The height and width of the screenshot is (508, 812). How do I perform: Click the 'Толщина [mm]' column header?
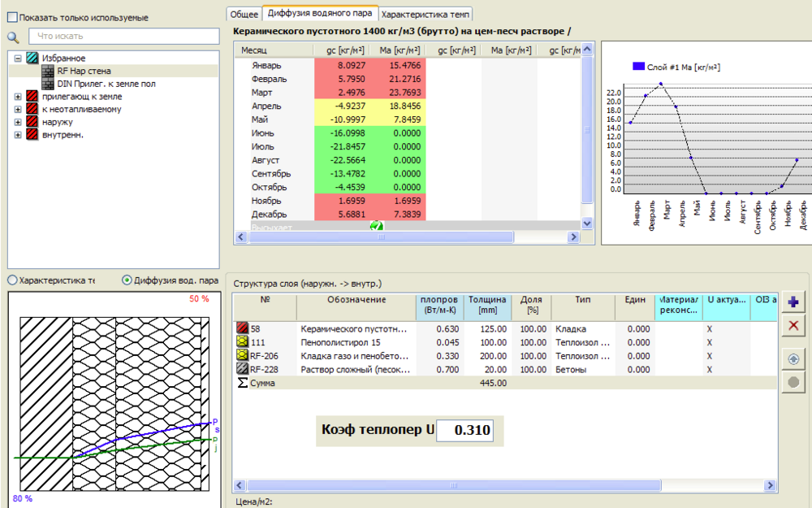[487, 305]
